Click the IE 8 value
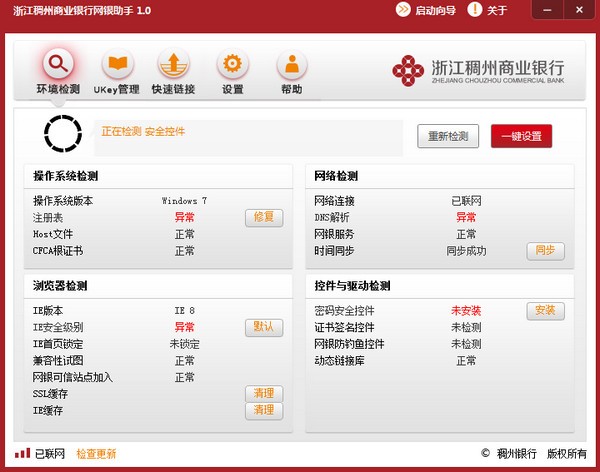The width and height of the screenshot is (600, 472). (184, 310)
